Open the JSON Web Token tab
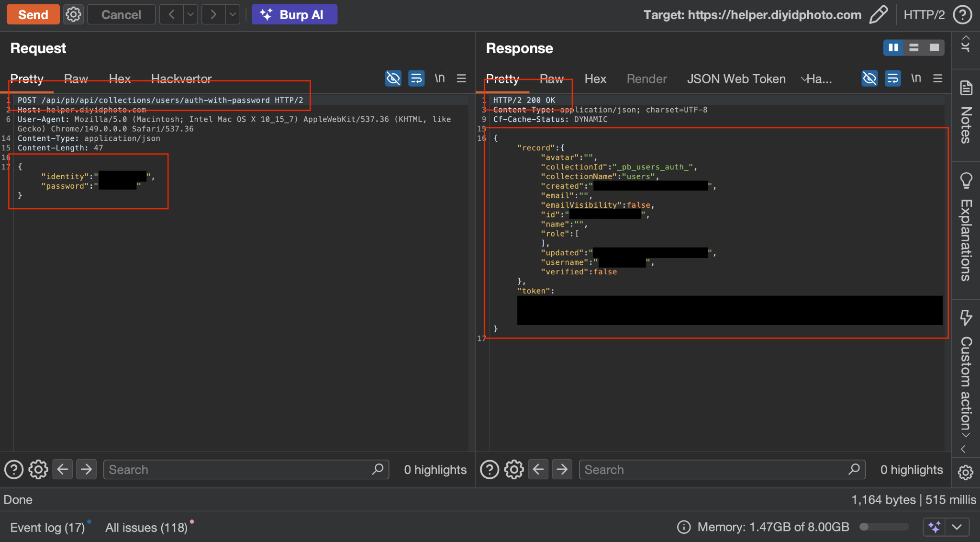This screenshot has width=980, height=542. (x=736, y=79)
